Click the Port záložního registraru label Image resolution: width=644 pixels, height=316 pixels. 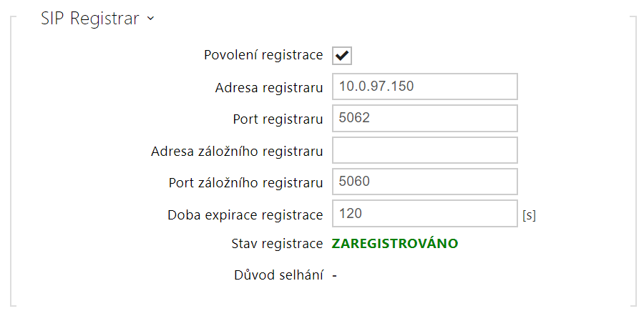pos(245,182)
